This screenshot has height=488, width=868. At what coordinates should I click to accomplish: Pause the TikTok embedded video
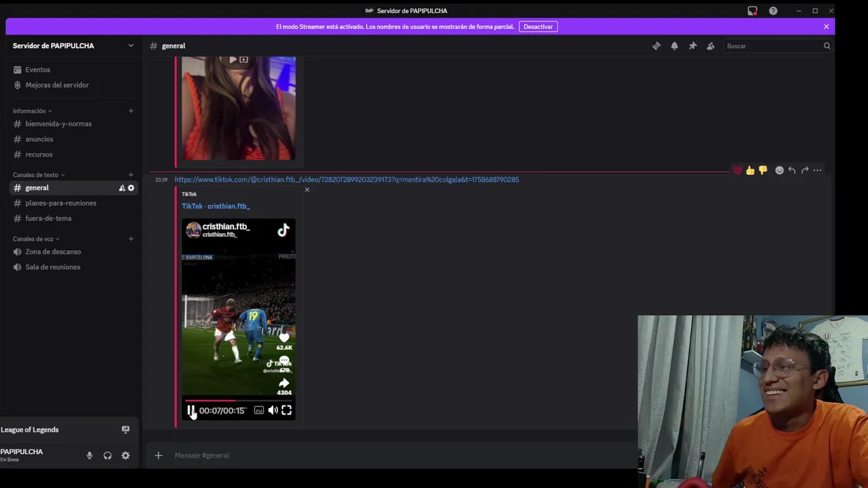tap(191, 410)
